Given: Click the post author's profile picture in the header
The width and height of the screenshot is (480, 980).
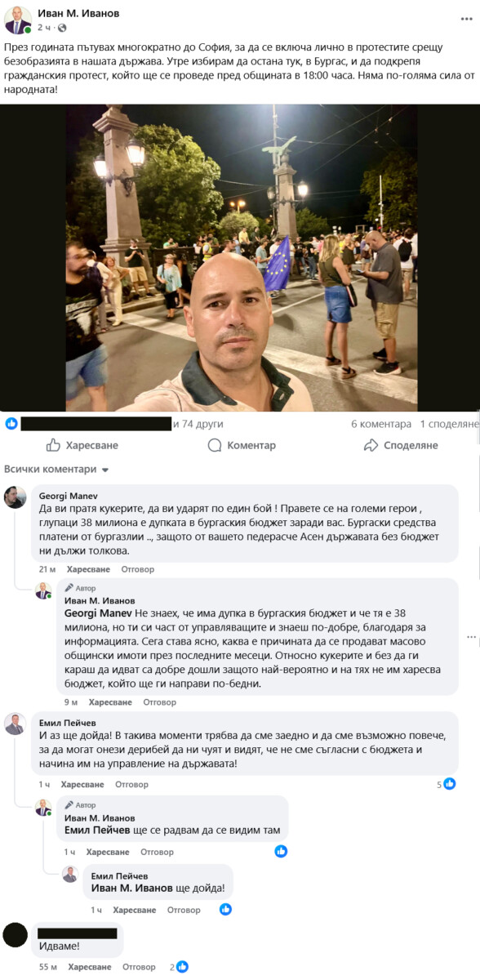Looking at the screenshot, I should click(x=18, y=20).
